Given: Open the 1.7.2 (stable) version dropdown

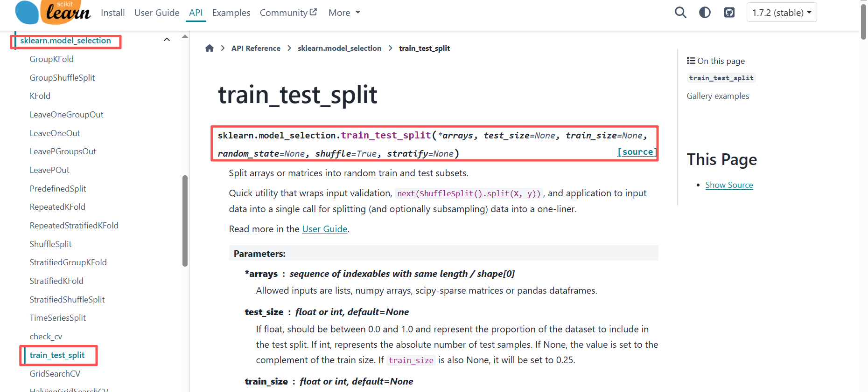Looking at the screenshot, I should (782, 13).
